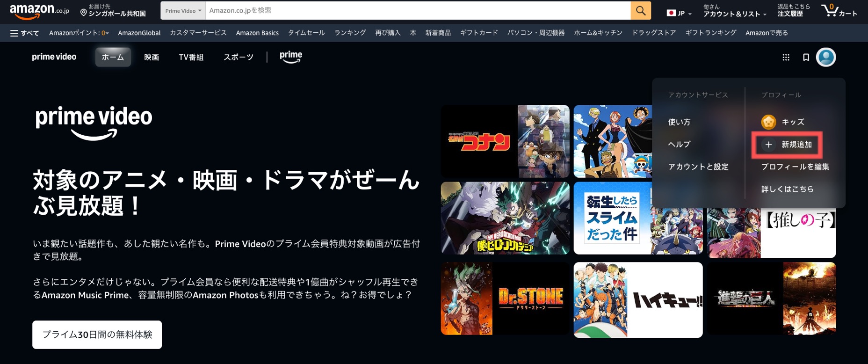
Task: Open the 再び購入 link
Action: pos(388,33)
